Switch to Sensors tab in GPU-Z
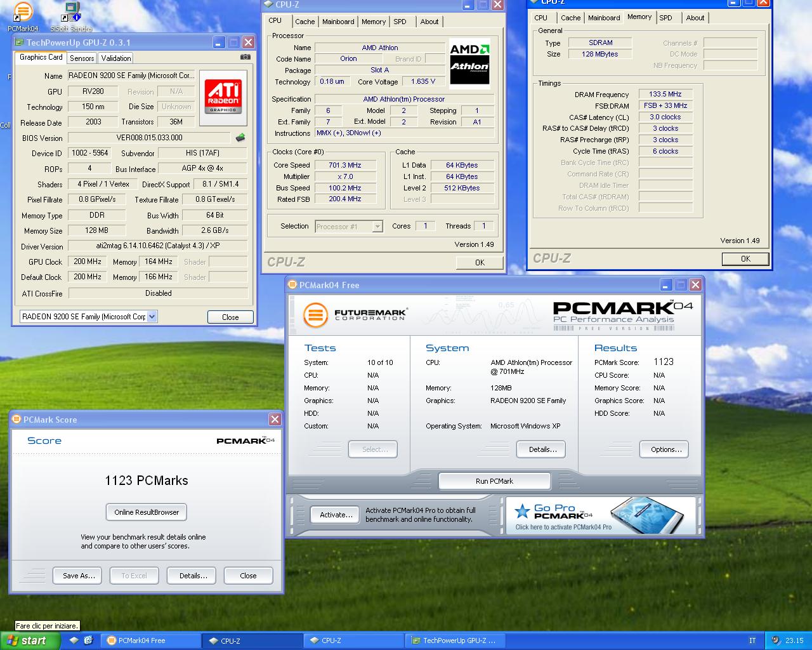Screen dimensions: 812x650 (82, 58)
